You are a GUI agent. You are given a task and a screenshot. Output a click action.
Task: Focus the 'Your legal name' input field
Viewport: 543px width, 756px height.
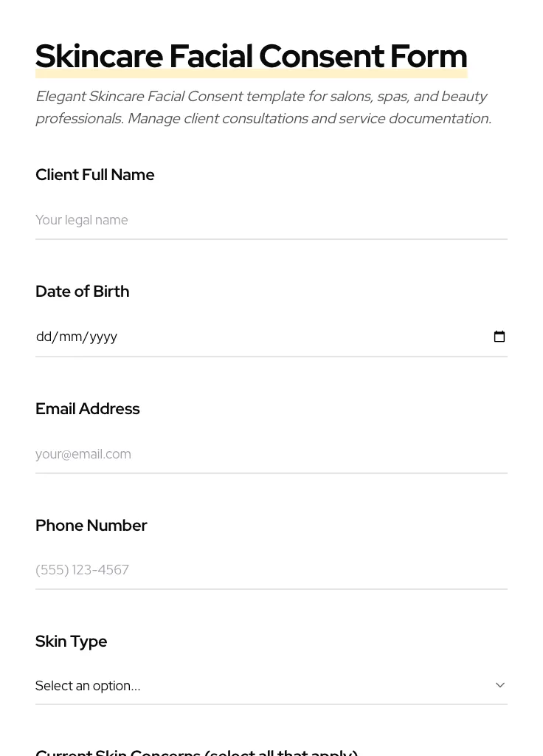(271, 220)
